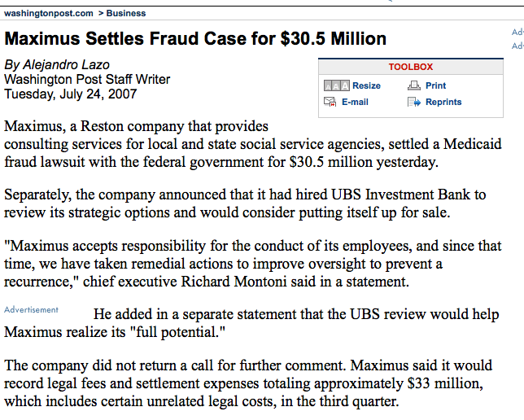
Task: Click the Reprints text link
Action: pos(443,102)
